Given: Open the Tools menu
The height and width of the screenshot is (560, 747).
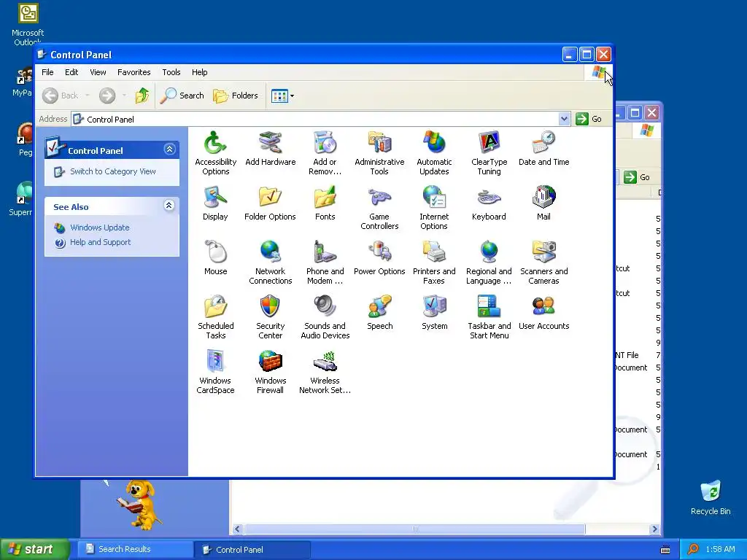Looking at the screenshot, I should [171, 72].
